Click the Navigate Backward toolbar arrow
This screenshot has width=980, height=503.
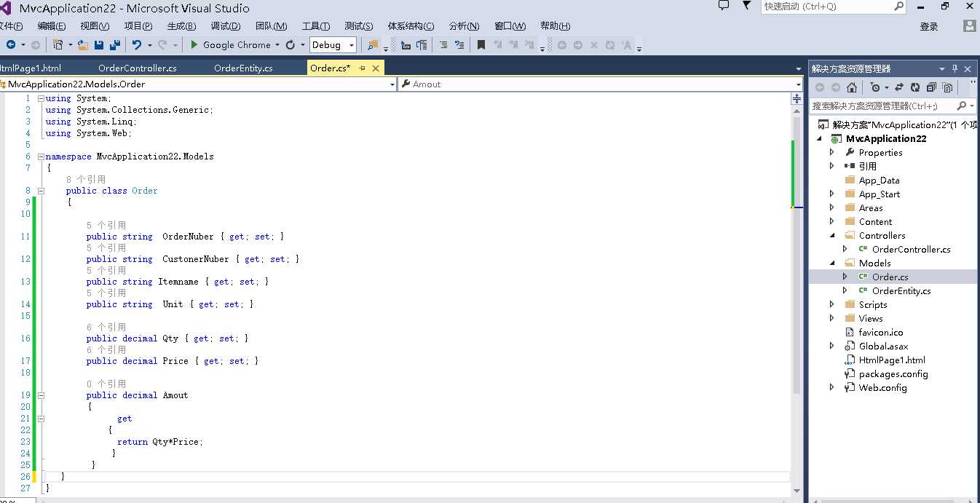coord(11,45)
